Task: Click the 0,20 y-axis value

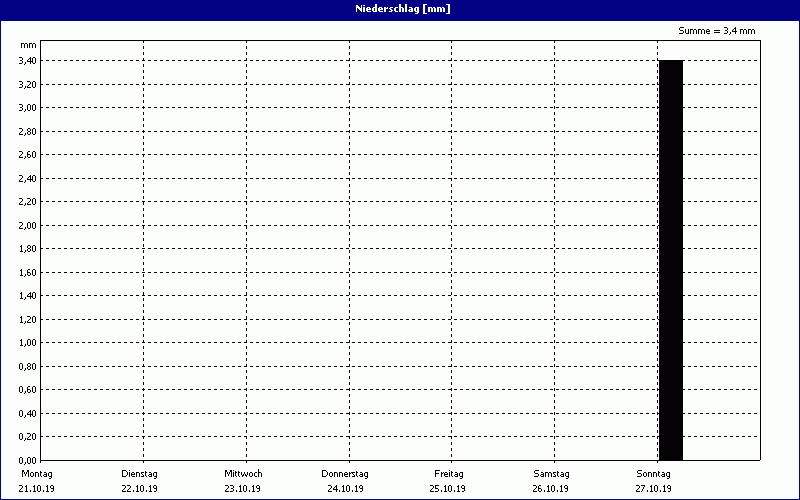Action: (28, 437)
